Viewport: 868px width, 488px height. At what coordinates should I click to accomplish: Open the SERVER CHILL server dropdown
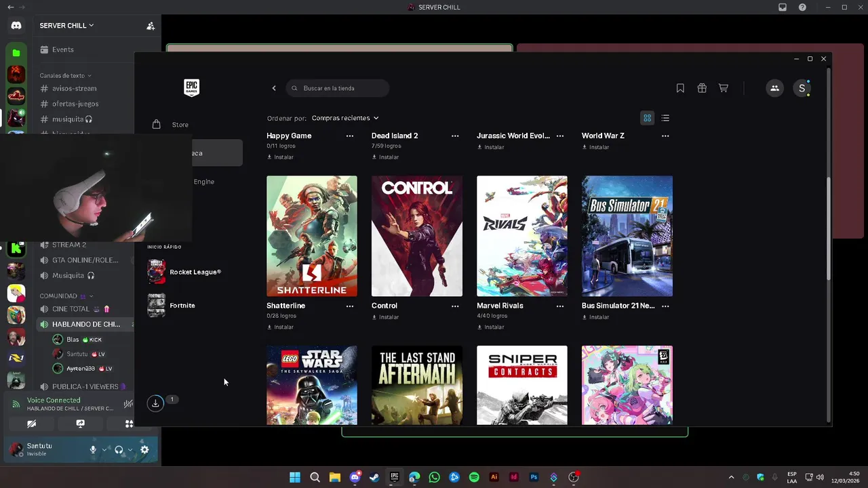tap(66, 26)
